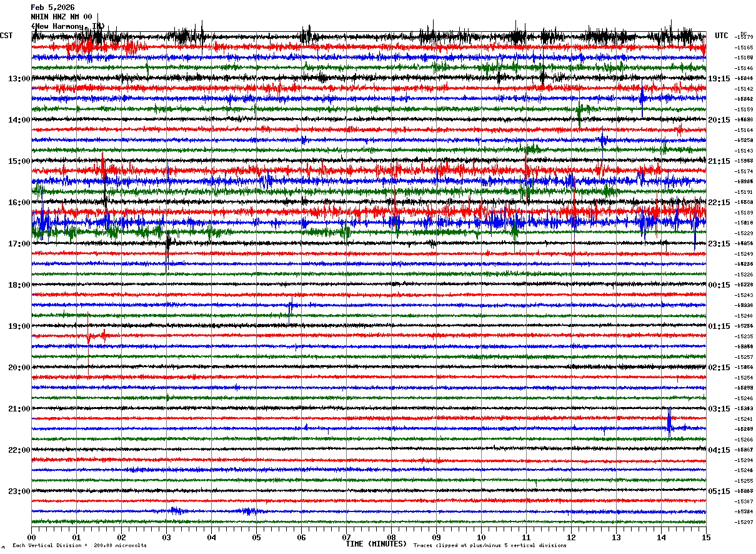
Task: Click the traces clipped footnote text
Action: tap(490, 546)
